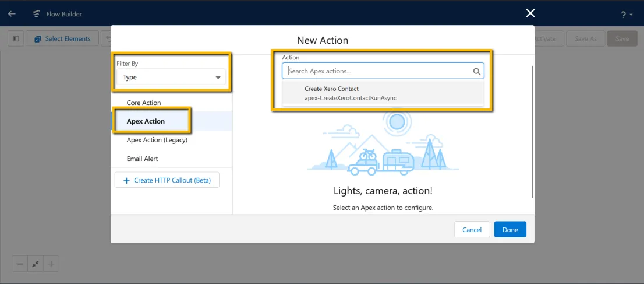Click the zoom out minus button

pos(20,264)
